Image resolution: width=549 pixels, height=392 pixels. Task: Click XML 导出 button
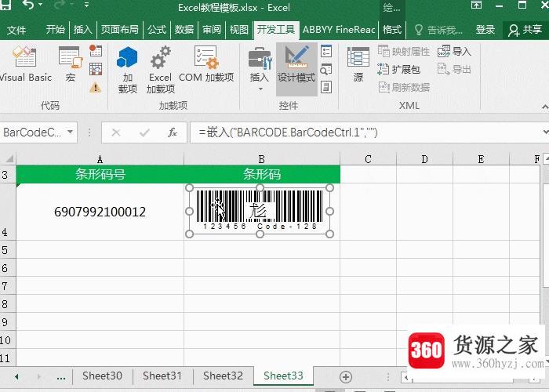click(454, 69)
